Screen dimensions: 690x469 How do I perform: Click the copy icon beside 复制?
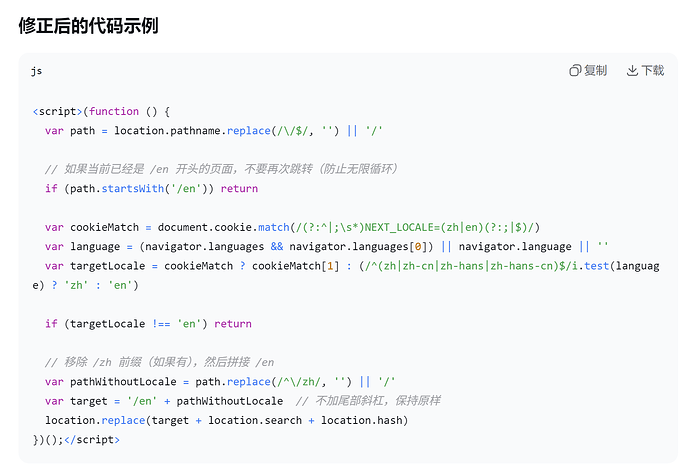click(575, 70)
